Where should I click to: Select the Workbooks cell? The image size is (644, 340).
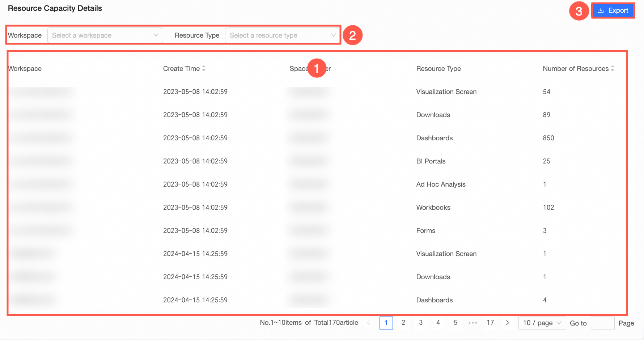coord(433,208)
